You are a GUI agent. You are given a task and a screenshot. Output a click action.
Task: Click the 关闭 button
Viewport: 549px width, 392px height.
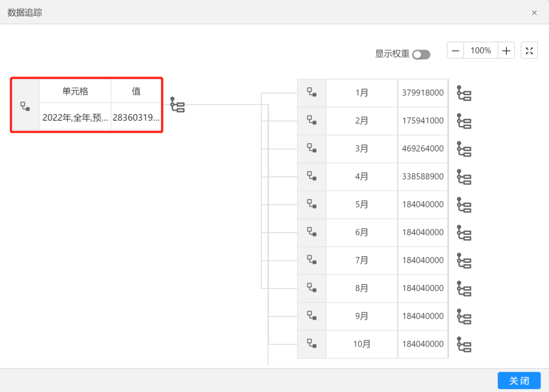tap(519, 381)
